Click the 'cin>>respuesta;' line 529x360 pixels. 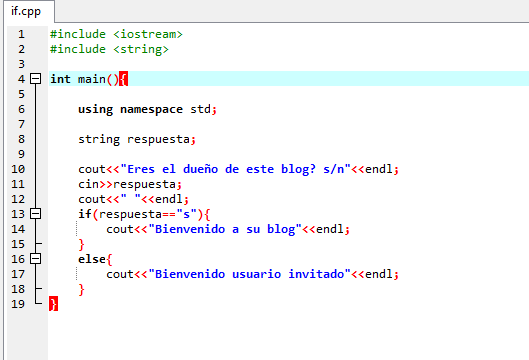point(130,185)
